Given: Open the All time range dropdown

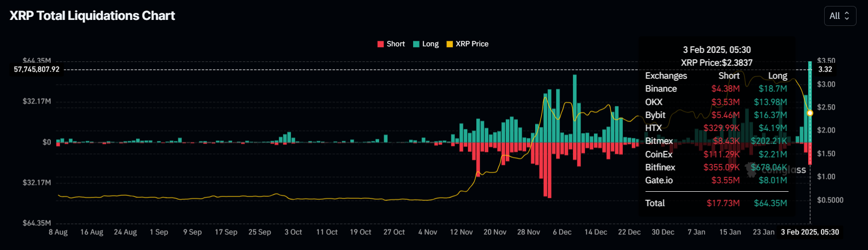Looking at the screenshot, I should 840,16.
